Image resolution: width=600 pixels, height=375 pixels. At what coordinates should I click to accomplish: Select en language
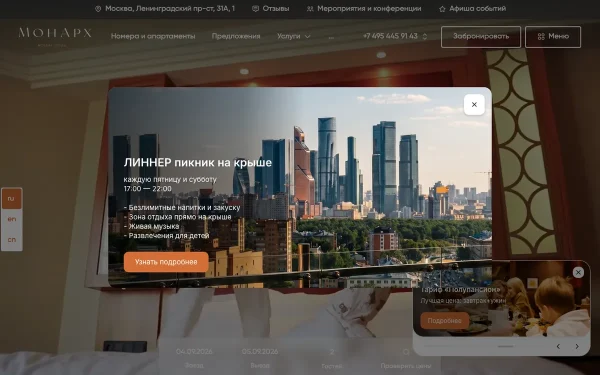[11, 219]
